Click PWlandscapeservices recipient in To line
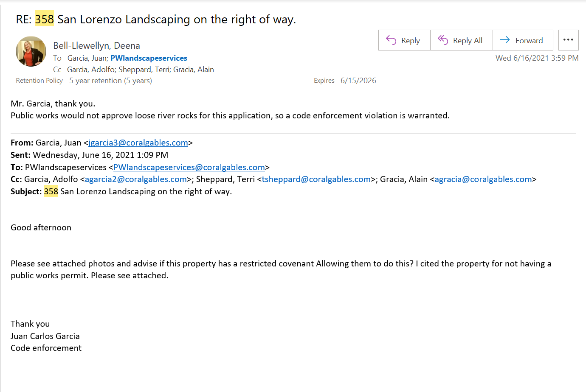Image resolution: width=586 pixels, height=392 pixels. (x=149, y=58)
